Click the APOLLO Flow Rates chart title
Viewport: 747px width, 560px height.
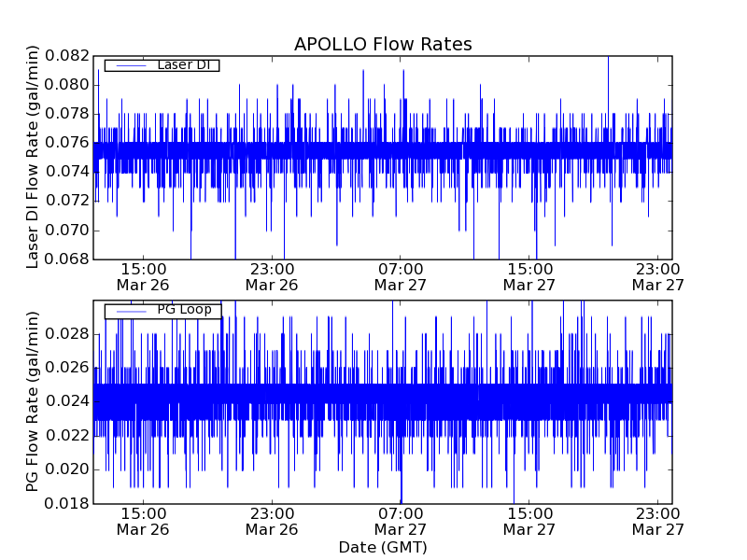tap(383, 44)
